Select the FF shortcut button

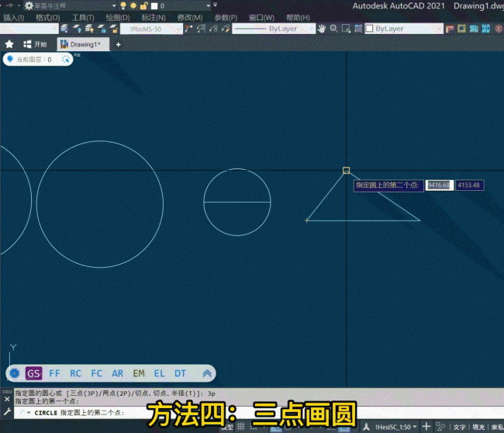click(x=54, y=373)
